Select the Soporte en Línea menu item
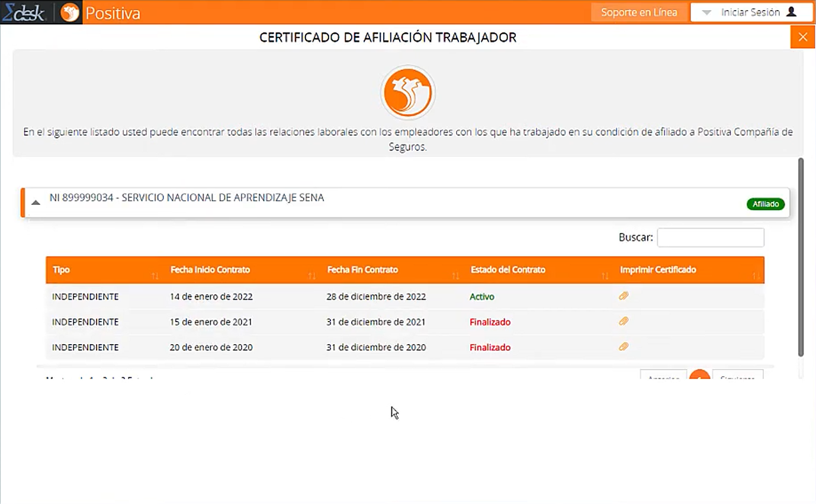The image size is (816, 504). pos(639,12)
